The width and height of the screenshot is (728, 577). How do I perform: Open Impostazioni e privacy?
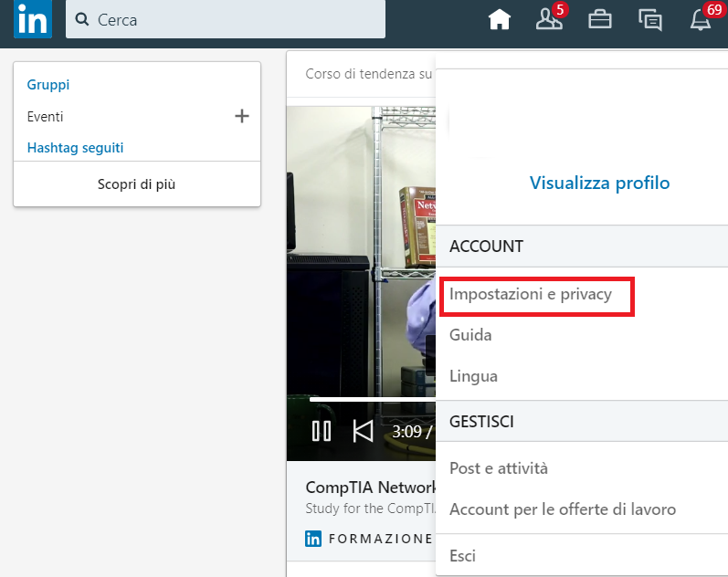tap(531, 295)
